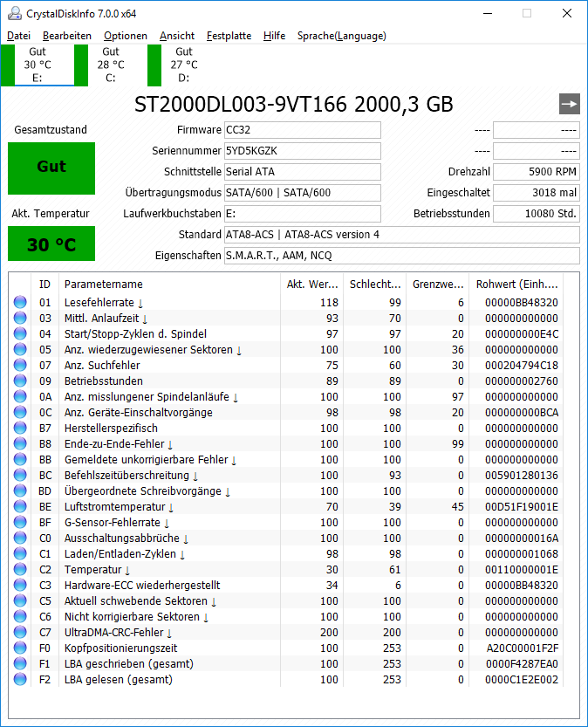
Task: Open the Bearbeiten menu
Action: click(x=66, y=36)
